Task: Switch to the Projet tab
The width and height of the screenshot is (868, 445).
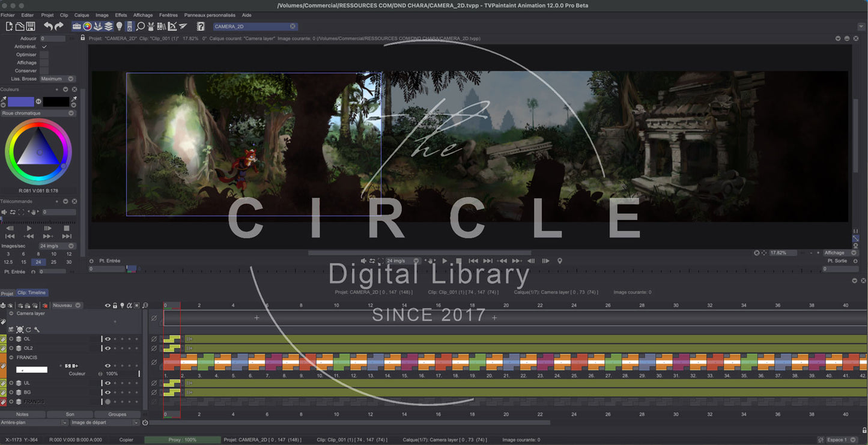Action: [7, 294]
